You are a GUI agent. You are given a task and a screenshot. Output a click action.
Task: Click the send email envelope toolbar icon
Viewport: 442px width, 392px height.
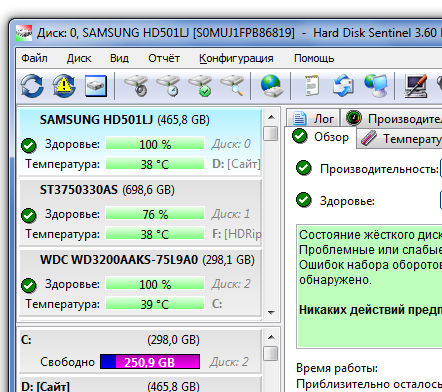pos(343,86)
